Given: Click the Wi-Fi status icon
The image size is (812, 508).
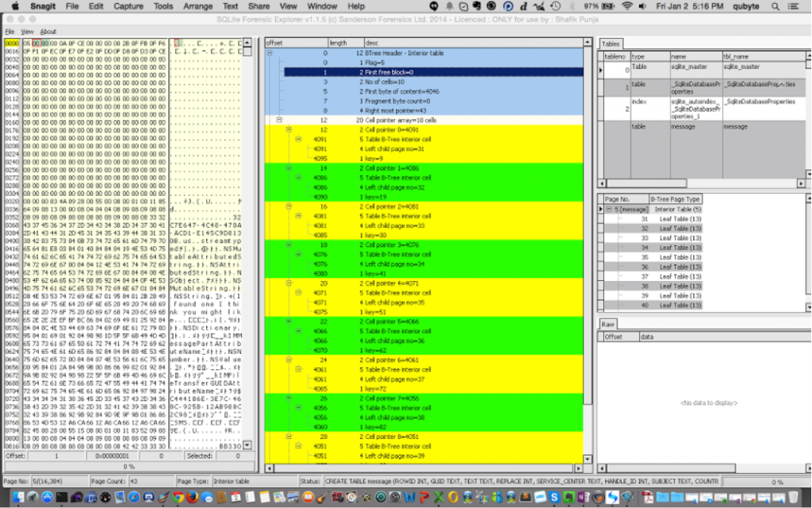Looking at the screenshot, I should [626, 6].
